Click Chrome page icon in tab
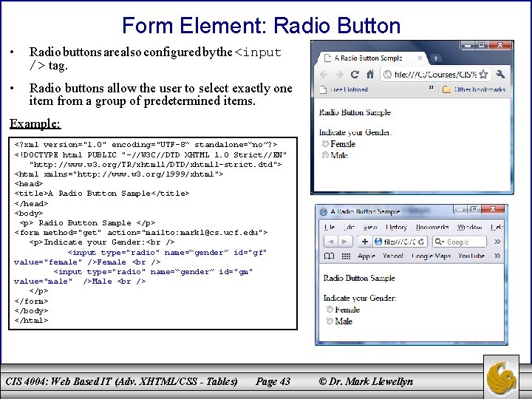 [x=327, y=58]
